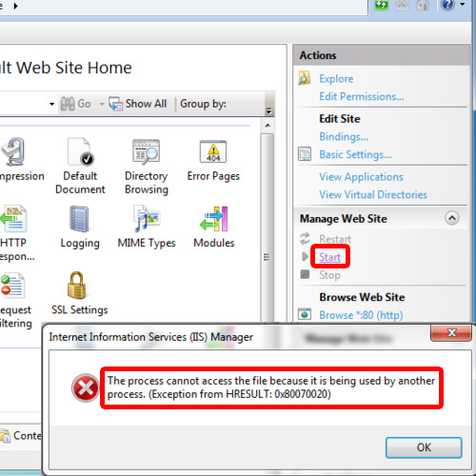Open SSL Settings padlock icon

(77, 286)
